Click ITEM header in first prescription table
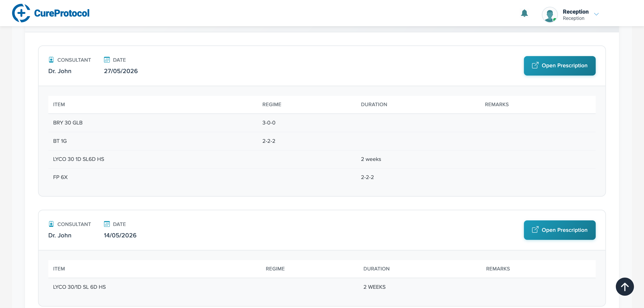Image resolution: width=644 pixels, height=308 pixels. click(59, 104)
